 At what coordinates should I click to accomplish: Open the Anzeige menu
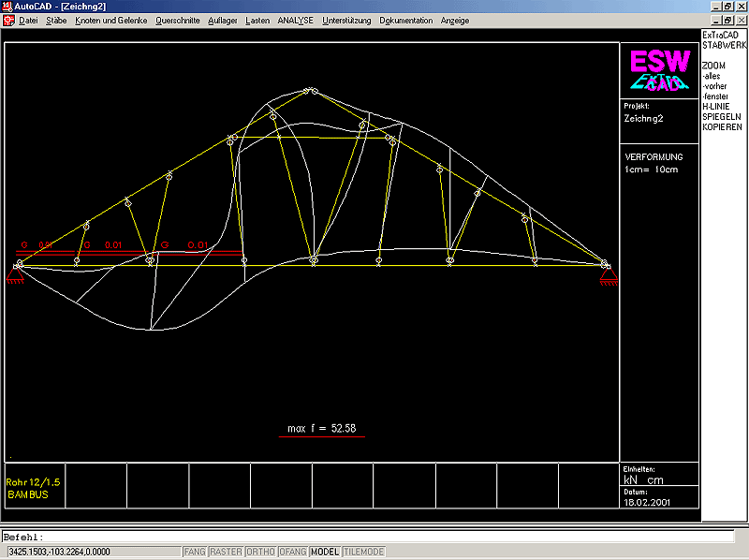pyautogui.click(x=455, y=21)
